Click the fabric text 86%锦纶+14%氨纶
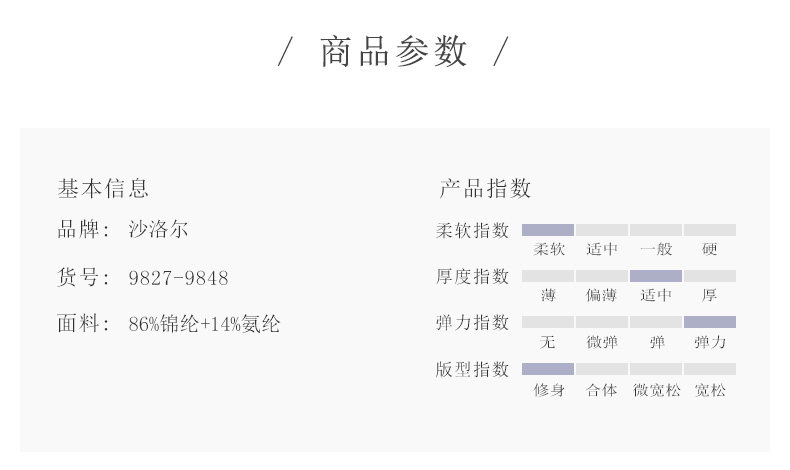 (x=204, y=324)
